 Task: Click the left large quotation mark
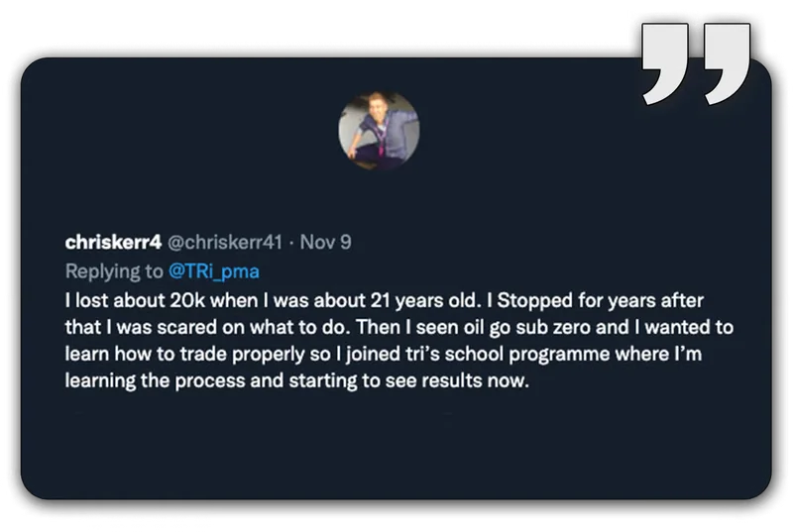(665, 62)
